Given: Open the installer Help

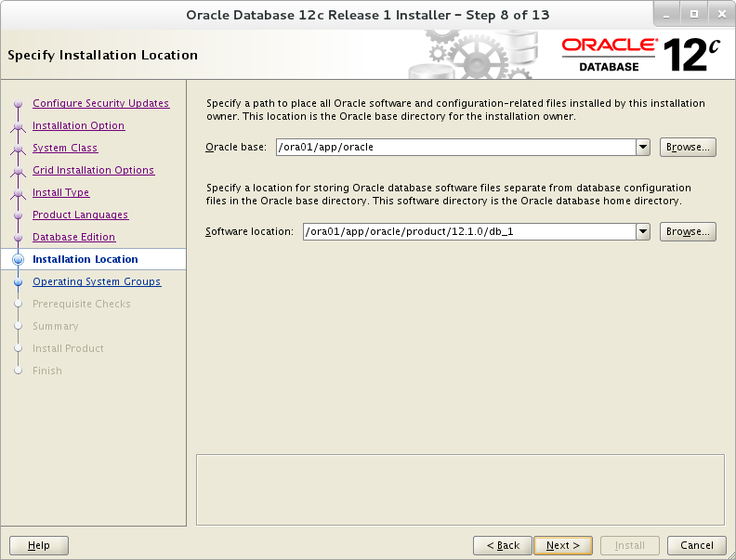Looking at the screenshot, I should [x=39, y=545].
